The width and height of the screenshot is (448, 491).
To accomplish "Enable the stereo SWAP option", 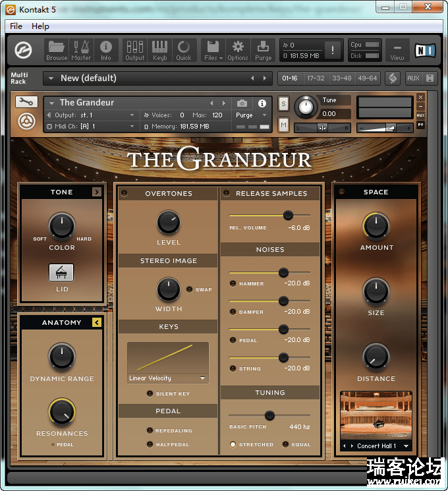I will pyautogui.click(x=189, y=289).
